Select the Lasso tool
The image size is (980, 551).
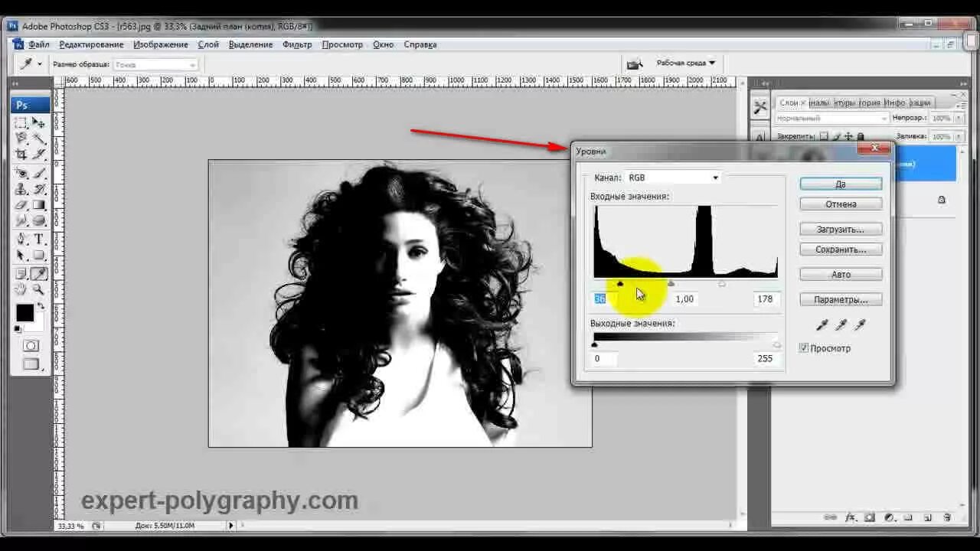click(x=21, y=139)
